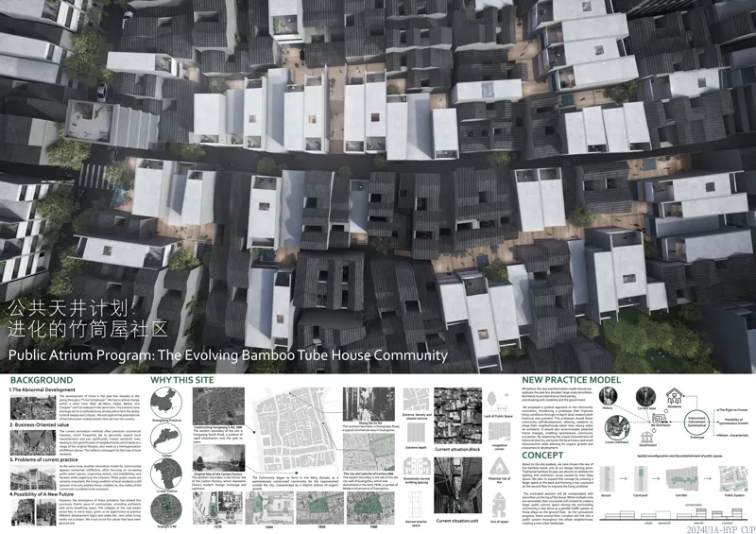Click the Public System concept diagram
The image size is (756, 534).
coord(733,479)
